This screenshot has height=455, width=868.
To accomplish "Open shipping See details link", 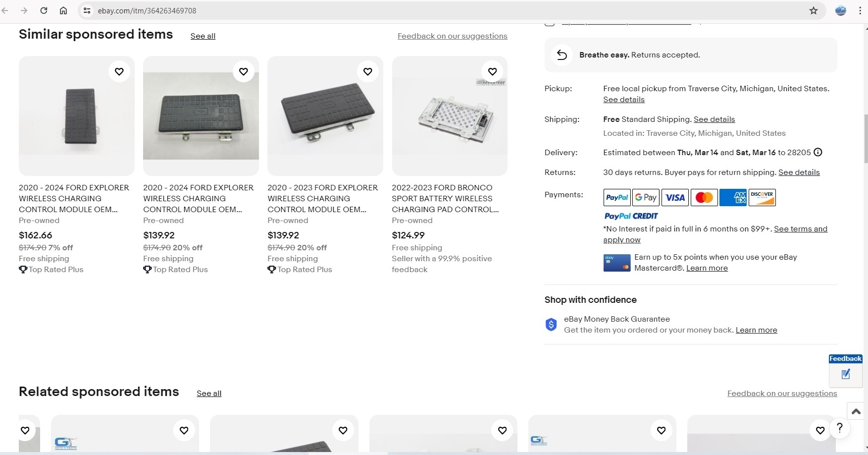I will click(714, 119).
